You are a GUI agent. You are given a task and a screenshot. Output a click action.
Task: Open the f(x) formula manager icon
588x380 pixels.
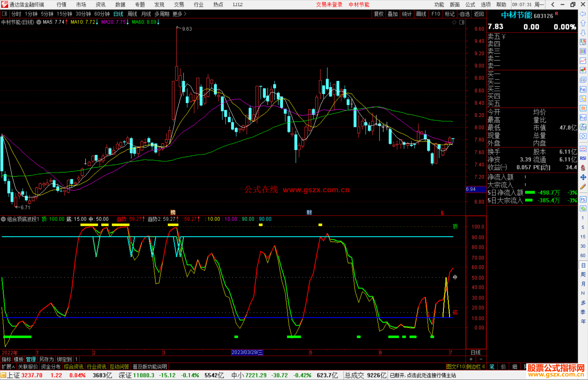(583, 127)
